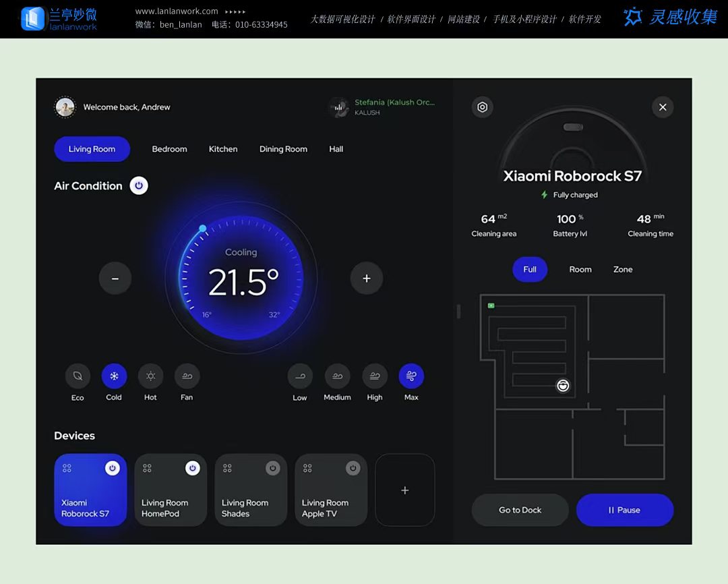Set fan speed to High

[x=375, y=376]
